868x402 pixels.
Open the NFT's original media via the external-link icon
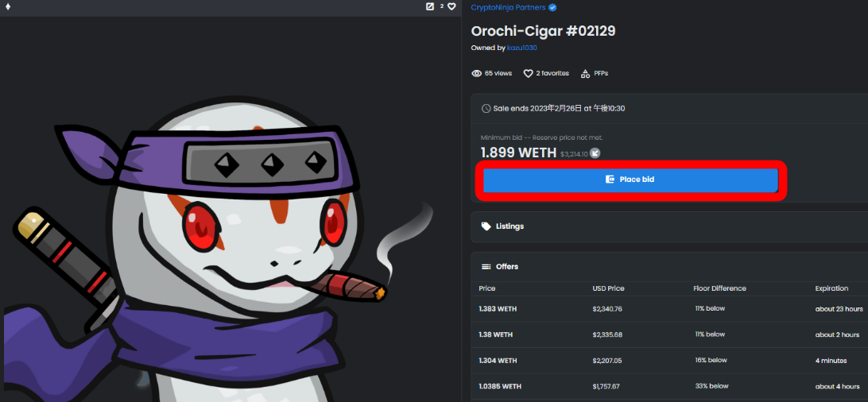click(x=429, y=6)
